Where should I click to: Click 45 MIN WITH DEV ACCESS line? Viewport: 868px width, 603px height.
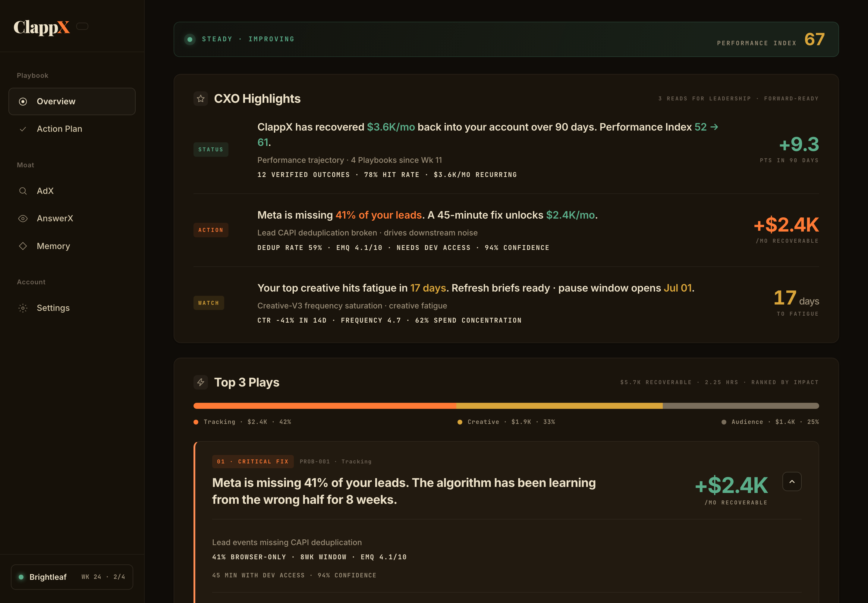tap(294, 576)
